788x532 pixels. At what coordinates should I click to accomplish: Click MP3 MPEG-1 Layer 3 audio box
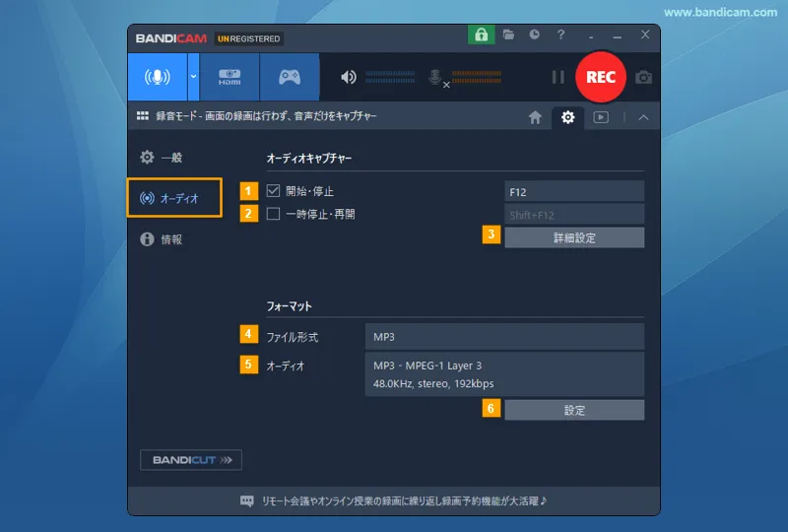(x=504, y=374)
